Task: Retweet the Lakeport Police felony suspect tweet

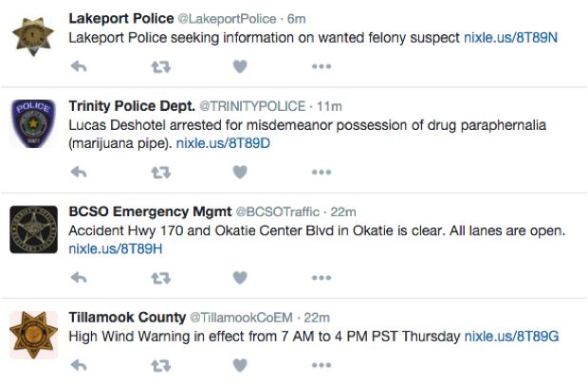Action: (161, 67)
